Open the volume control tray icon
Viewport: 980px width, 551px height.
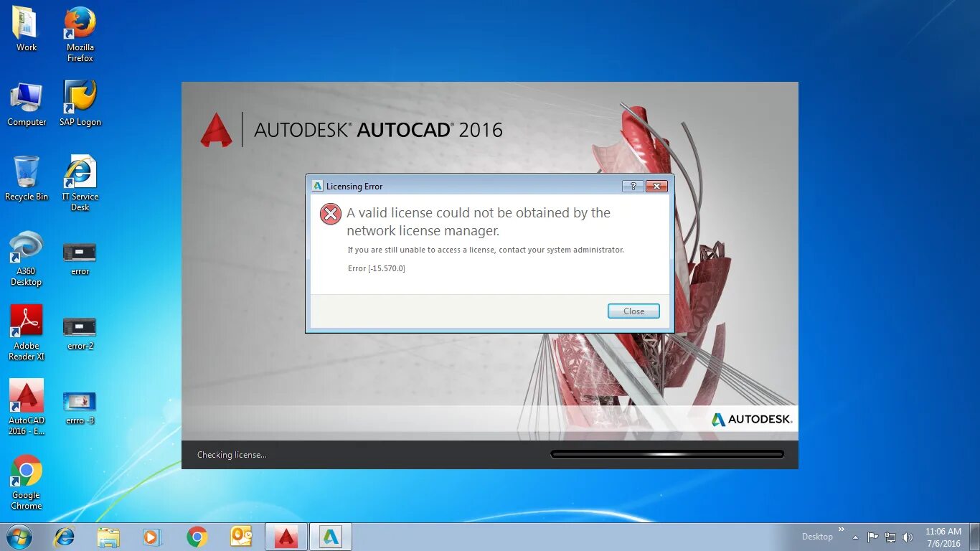(908, 537)
